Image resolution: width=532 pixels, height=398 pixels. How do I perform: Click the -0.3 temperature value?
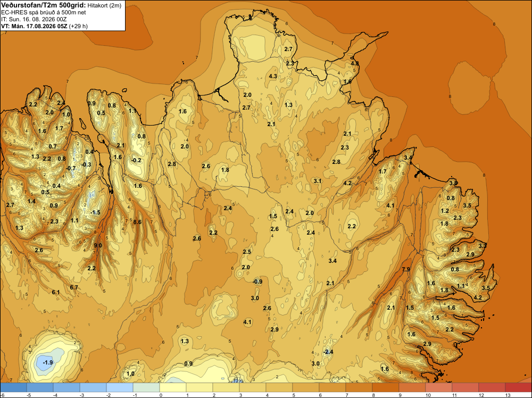(x=87, y=164)
